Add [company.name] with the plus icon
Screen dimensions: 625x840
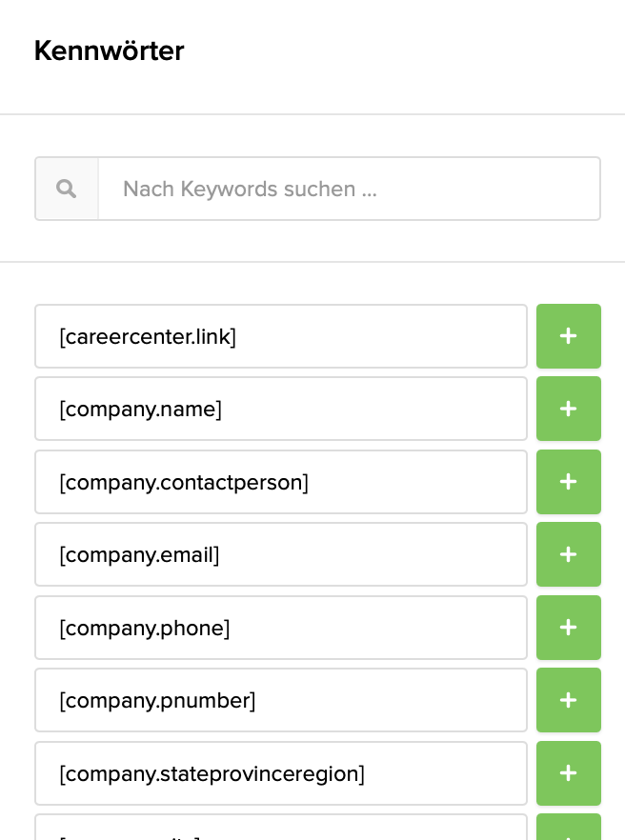coord(569,409)
